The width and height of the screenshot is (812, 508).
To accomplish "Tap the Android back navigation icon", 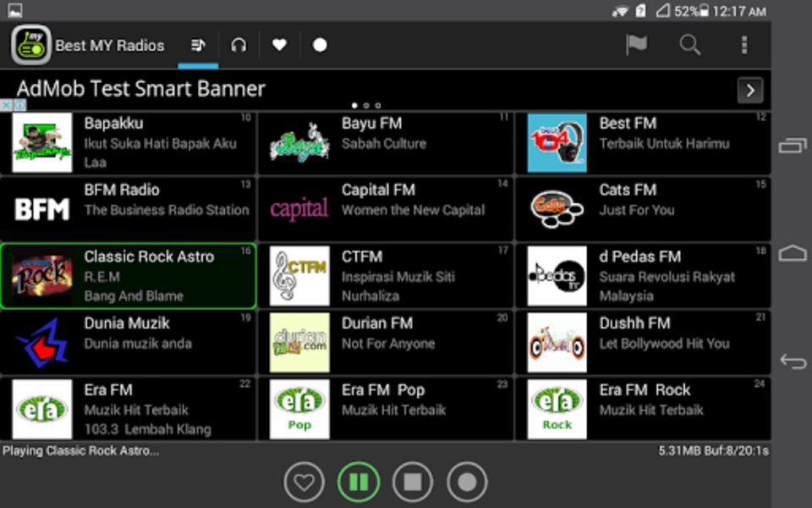I will [x=793, y=361].
